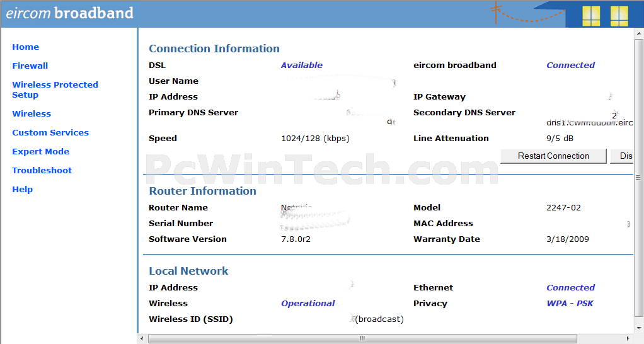Open the Wireless Operational status link
The width and height of the screenshot is (644, 344).
coord(308,303)
